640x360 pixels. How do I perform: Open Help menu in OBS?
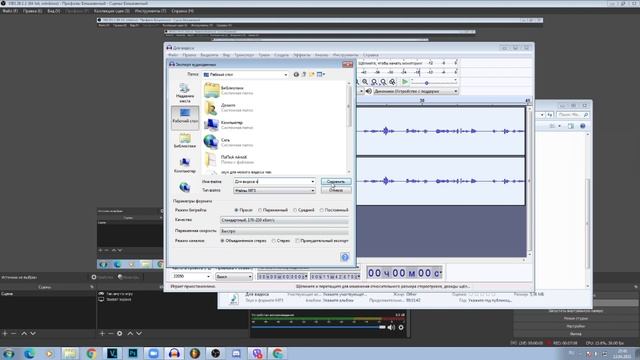pos(182,11)
